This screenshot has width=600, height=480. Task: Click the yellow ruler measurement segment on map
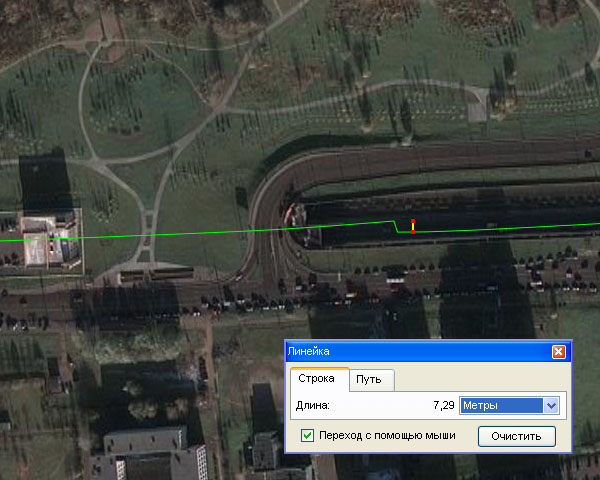[412, 227]
